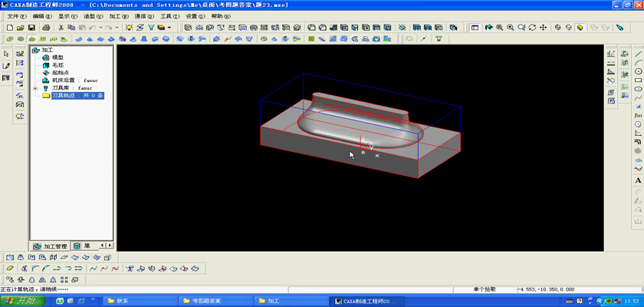This screenshot has width=644, height=307.
Task: Click the Print icon
Action: point(47,28)
